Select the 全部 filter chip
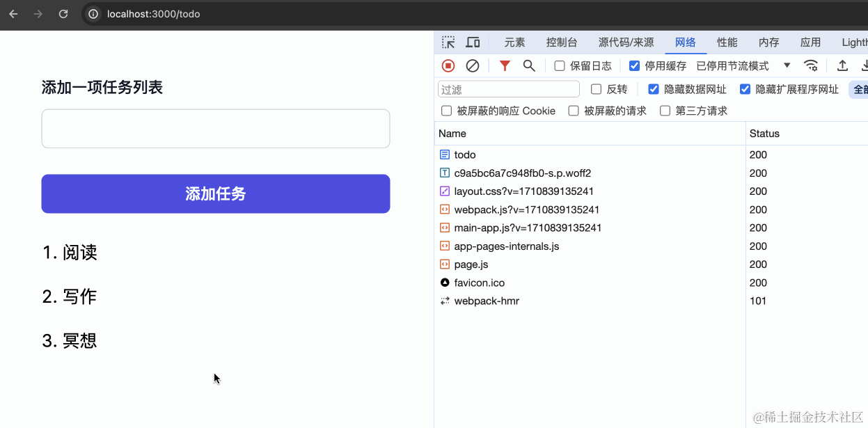 [x=859, y=89]
